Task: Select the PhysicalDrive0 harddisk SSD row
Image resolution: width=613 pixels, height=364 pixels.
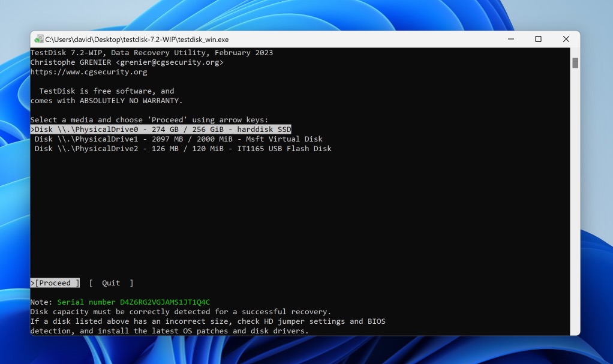Action: pyautogui.click(x=161, y=130)
